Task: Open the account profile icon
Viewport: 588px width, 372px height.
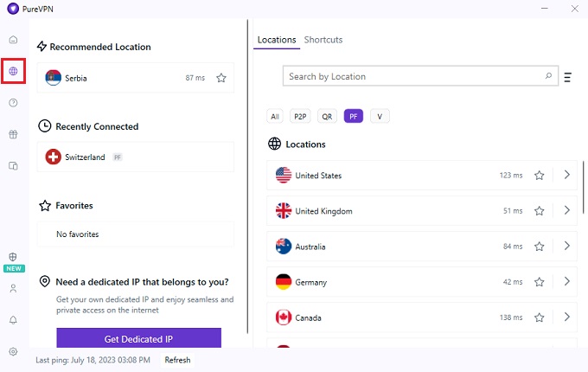Action: pos(13,288)
